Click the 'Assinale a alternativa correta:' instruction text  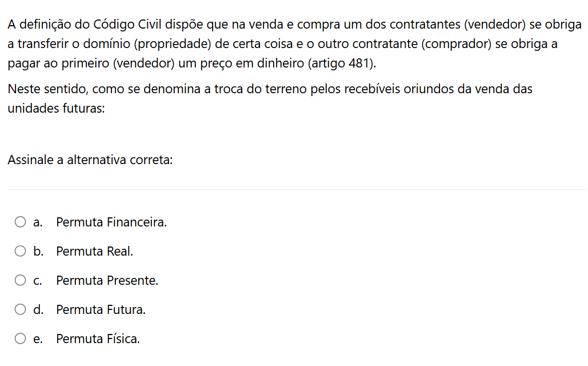[x=90, y=160]
